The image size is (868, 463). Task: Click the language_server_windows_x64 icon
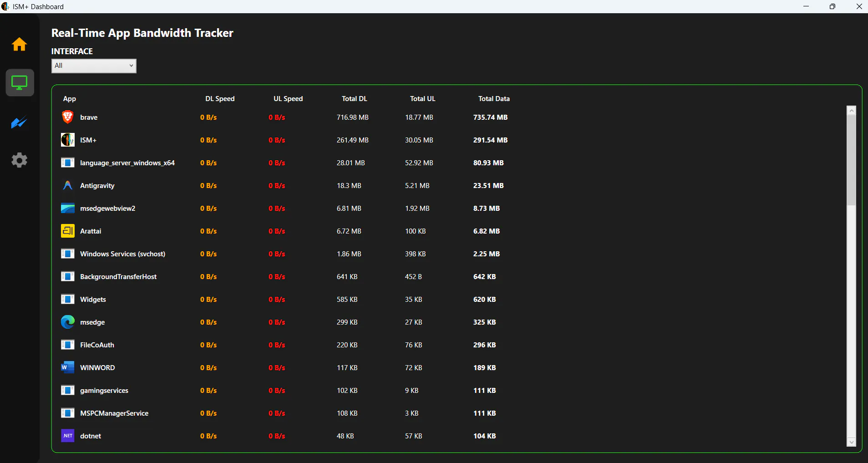(68, 163)
